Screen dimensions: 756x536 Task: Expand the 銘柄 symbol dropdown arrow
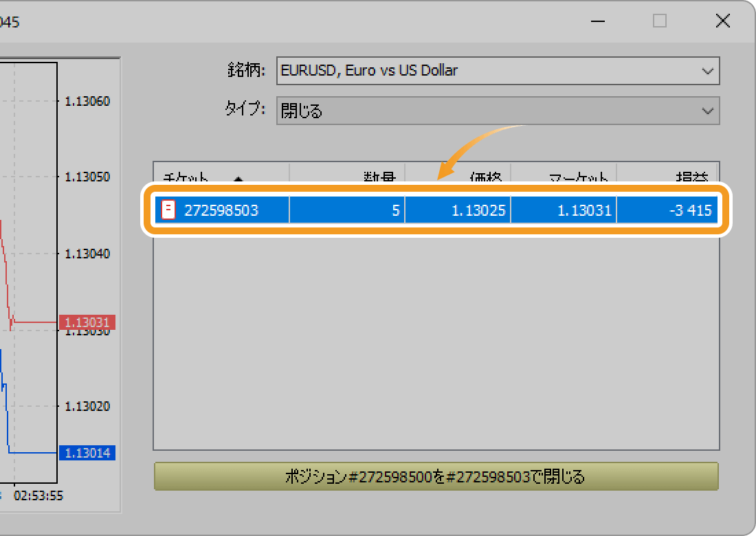707,71
